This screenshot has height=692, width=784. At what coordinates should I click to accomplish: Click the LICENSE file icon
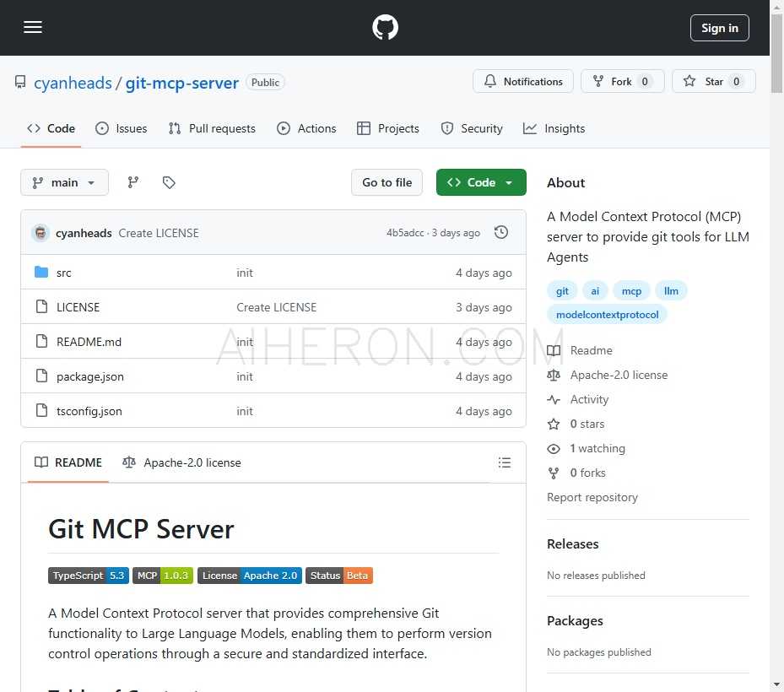point(42,306)
